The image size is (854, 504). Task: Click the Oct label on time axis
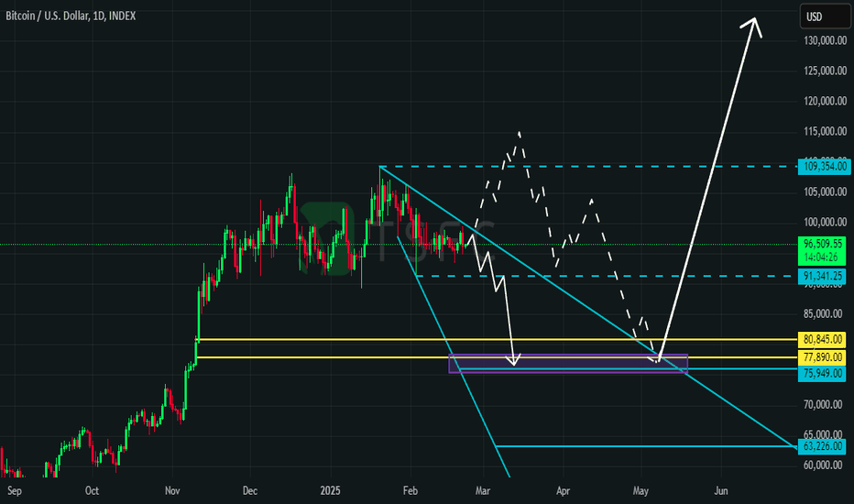pyautogui.click(x=92, y=491)
